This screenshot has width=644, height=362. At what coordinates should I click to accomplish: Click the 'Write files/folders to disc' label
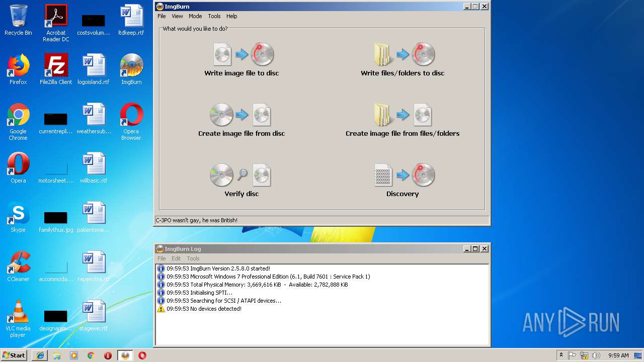(x=403, y=73)
